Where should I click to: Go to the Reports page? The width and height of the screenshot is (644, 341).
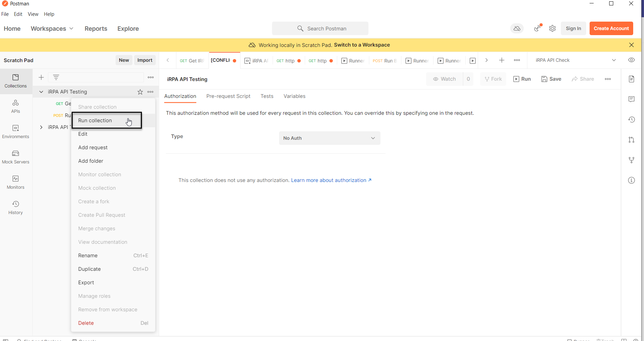pyautogui.click(x=96, y=29)
